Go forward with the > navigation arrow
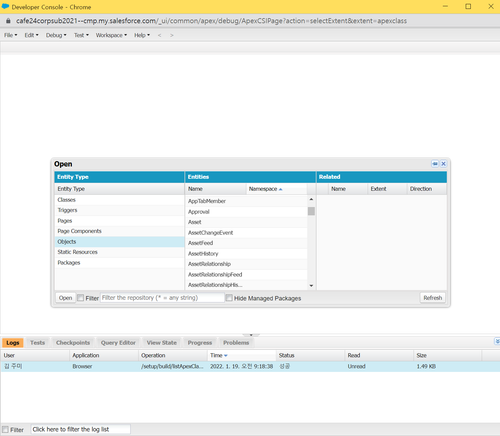The height and width of the screenshot is (436, 500). (172, 35)
